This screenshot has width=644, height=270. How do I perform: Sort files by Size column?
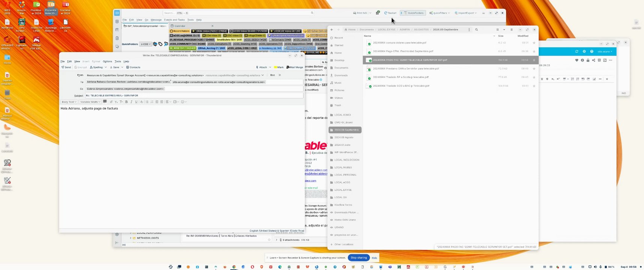pos(501,36)
